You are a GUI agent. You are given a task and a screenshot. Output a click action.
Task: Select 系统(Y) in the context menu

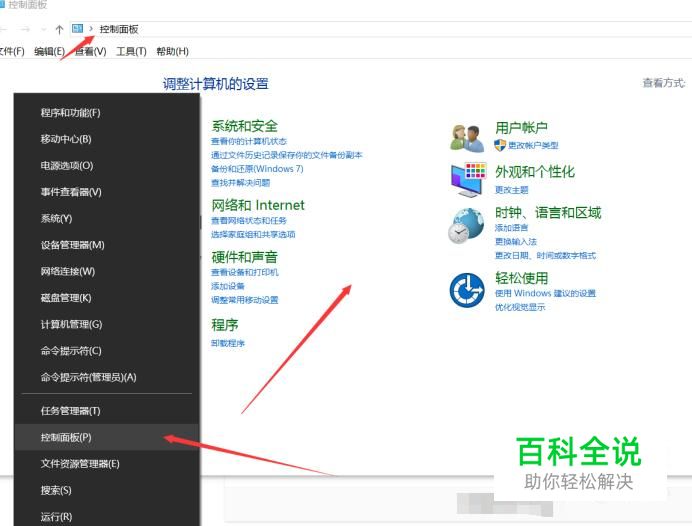pyautogui.click(x=107, y=219)
